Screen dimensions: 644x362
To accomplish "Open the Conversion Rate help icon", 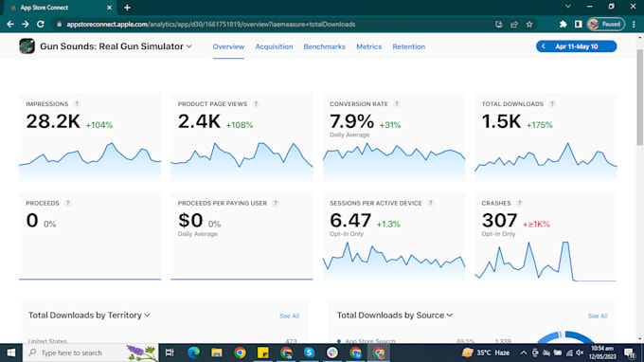I will point(397,104).
